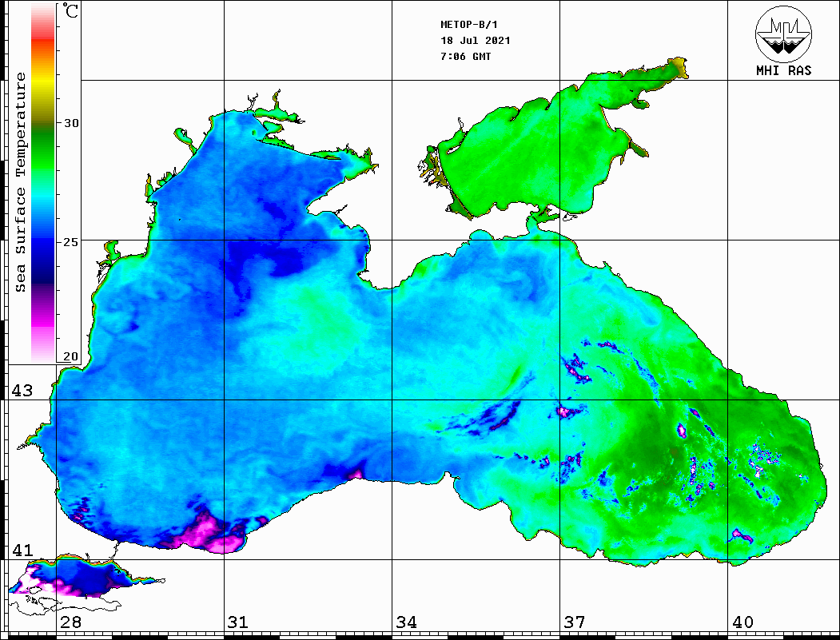Select the METOP-B/1 satellite label
This screenshot has width=840, height=640.
[x=469, y=25]
